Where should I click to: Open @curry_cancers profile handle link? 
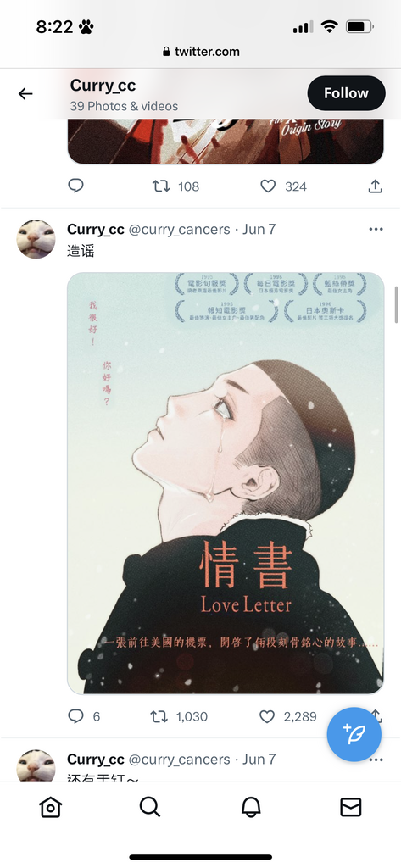tap(179, 229)
